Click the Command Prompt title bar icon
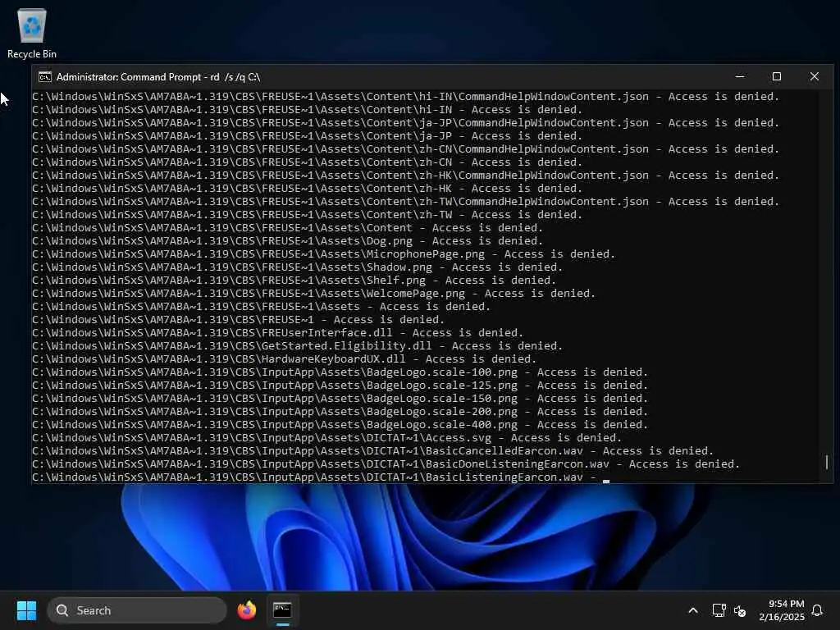Image resolution: width=840 pixels, height=630 pixels. point(45,77)
